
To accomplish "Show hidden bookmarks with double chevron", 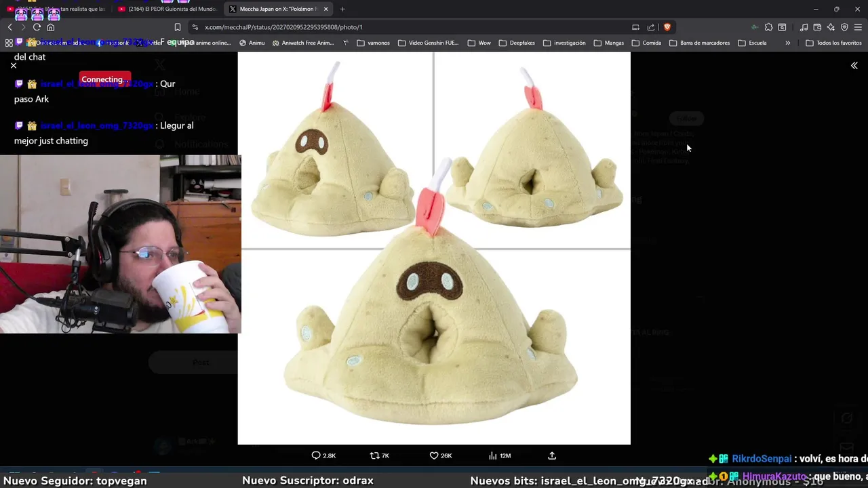I will click(x=787, y=43).
